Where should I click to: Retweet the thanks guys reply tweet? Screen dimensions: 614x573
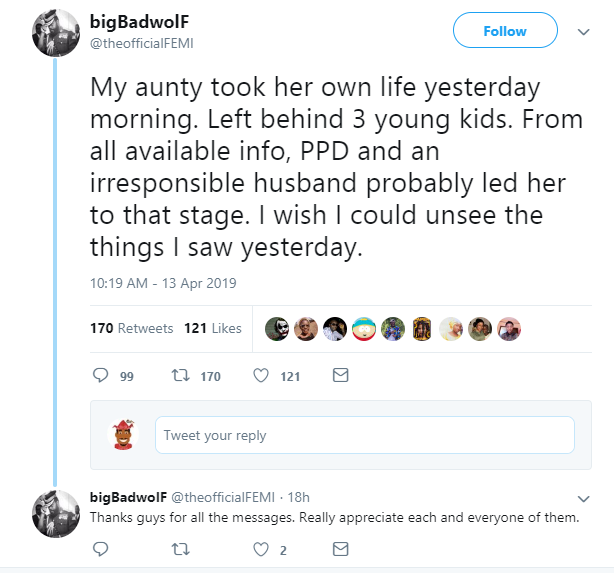181,549
